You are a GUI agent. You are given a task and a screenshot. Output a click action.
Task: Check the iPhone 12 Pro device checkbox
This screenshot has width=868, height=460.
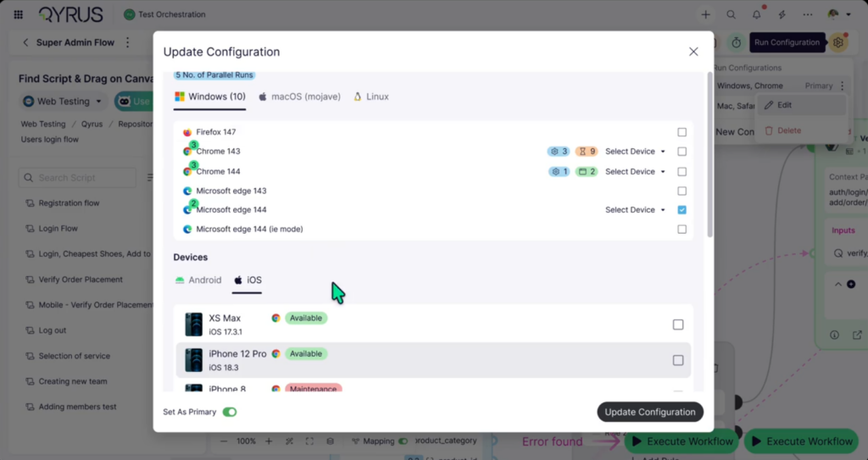pyautogui.click(x=678, y=360)
